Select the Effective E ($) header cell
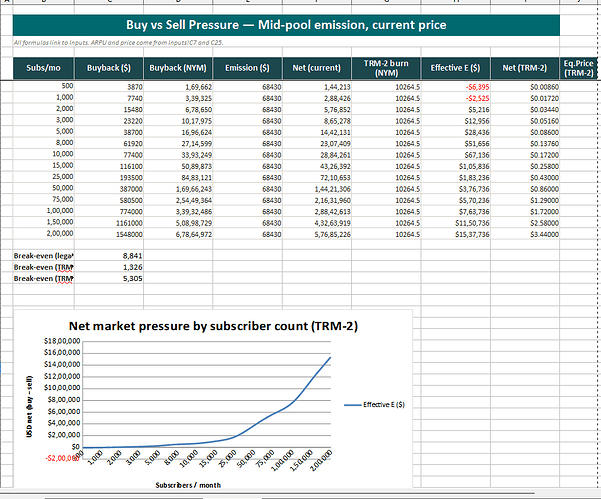 click(x=455, y=68)
